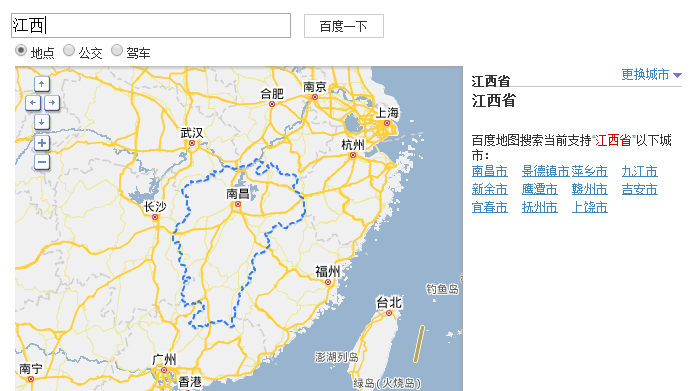Viewport: 689px width, 391px height.
Task: Click the 南京 city marker on map
Action: 315,97
